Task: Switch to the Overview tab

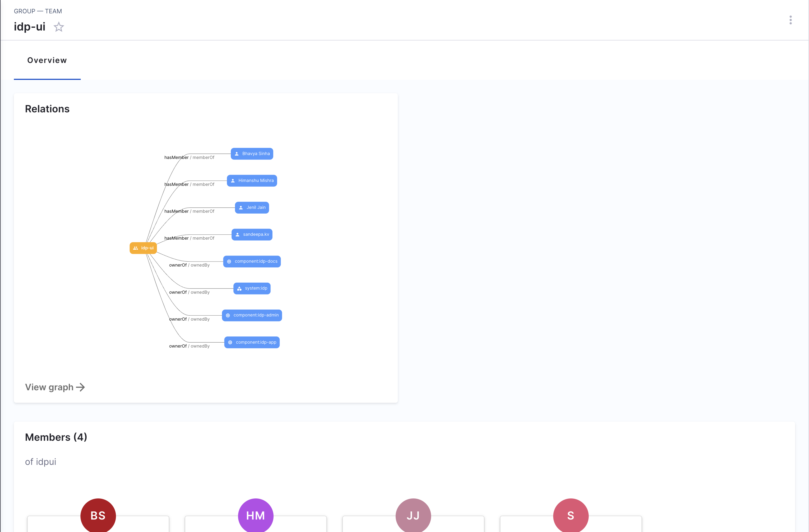Action: (47, 60)
